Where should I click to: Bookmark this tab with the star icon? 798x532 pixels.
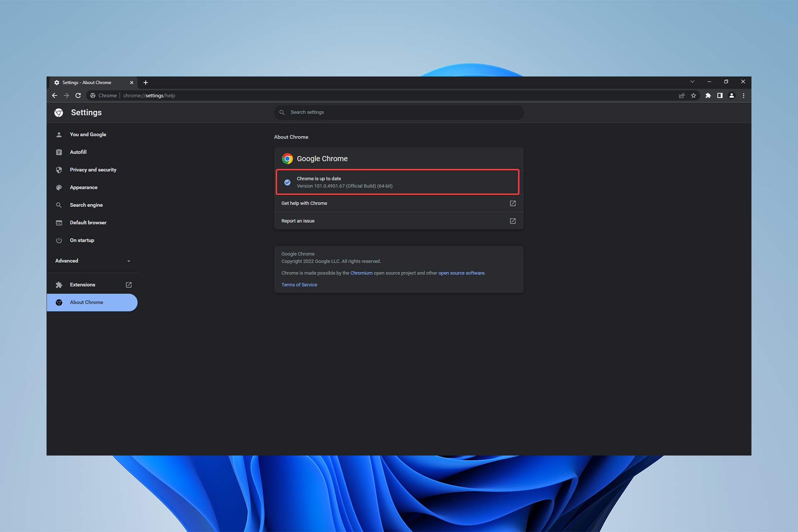(x=693, y=96)
